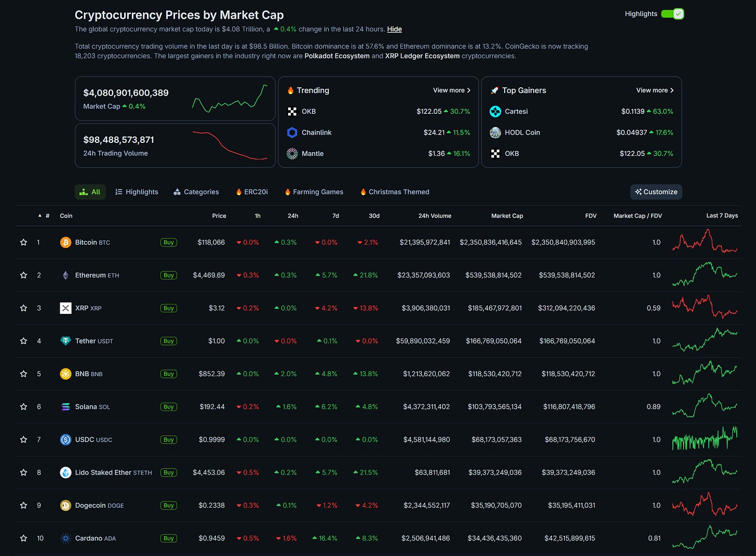This screenshot has height=556, width=756.
Task: Click the BNB coin logo
Action: (65, 374)
